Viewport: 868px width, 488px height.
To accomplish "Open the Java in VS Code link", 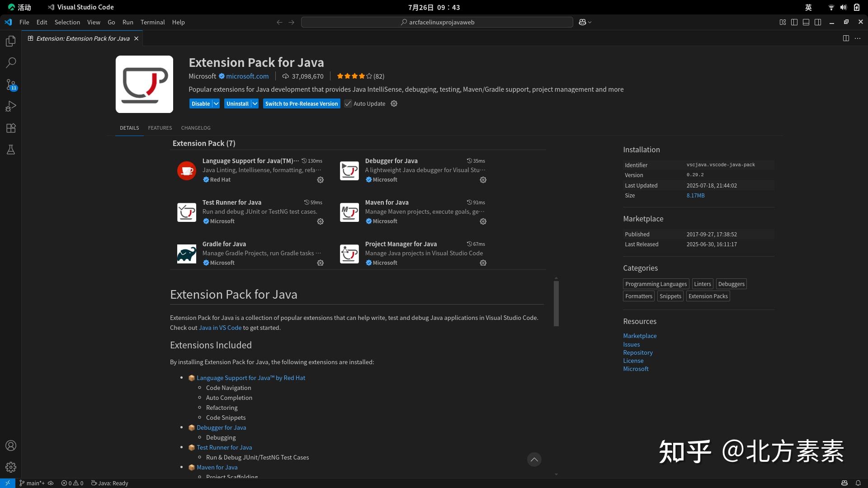I will tap(220, 327).
